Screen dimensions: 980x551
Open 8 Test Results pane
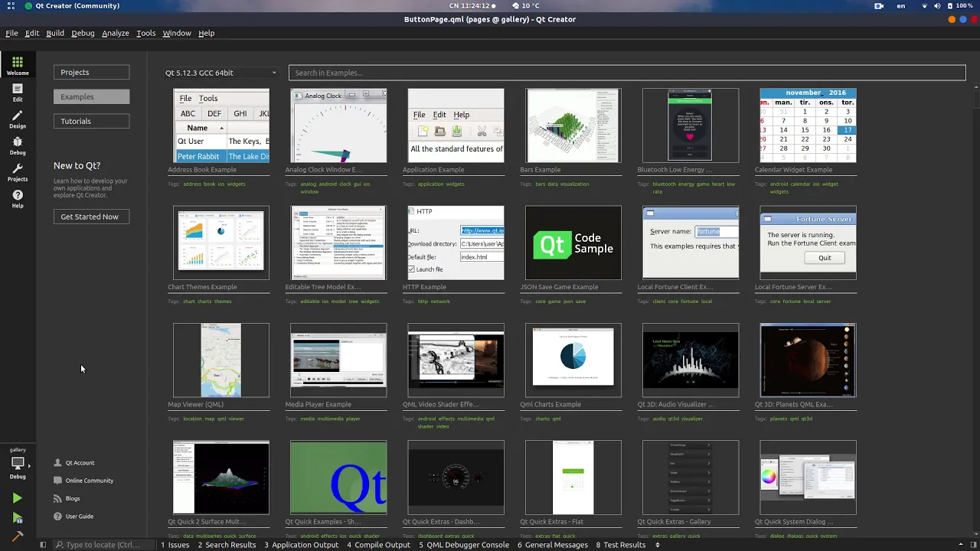(621, 545)
